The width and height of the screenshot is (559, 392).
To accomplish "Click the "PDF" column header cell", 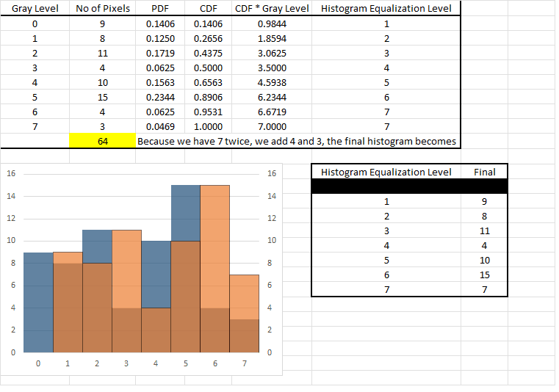I will [x=160, y=9].
